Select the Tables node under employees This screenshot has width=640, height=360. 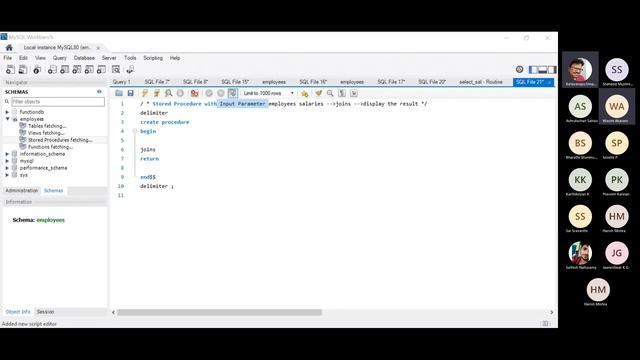47,126
